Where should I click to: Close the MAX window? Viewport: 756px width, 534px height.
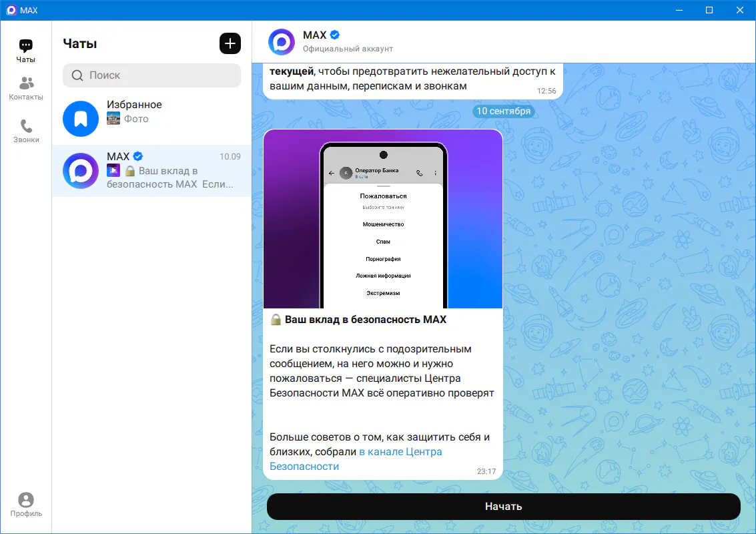coord(739,10)
